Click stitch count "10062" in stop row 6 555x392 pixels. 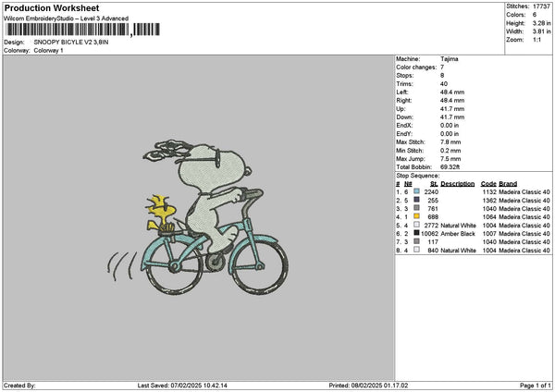(x=430, y=234)
